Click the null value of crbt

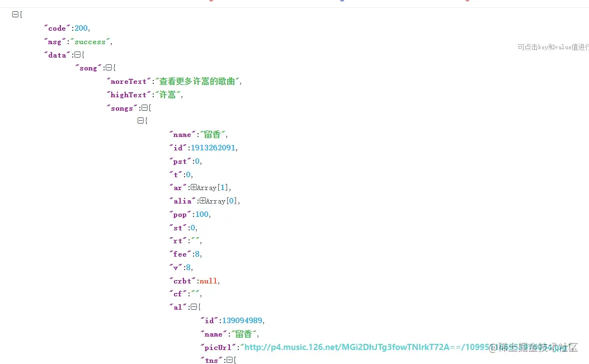209,281
